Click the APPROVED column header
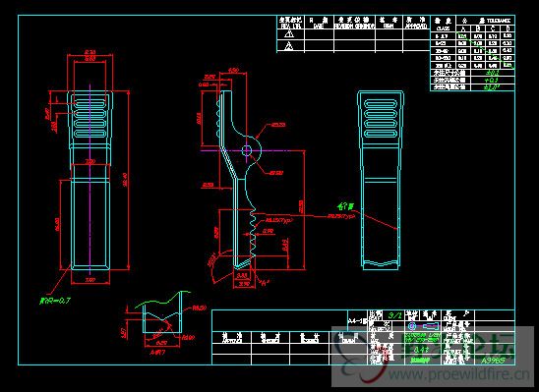The height and width of the screenshot is (392, 539). (416, 23)
